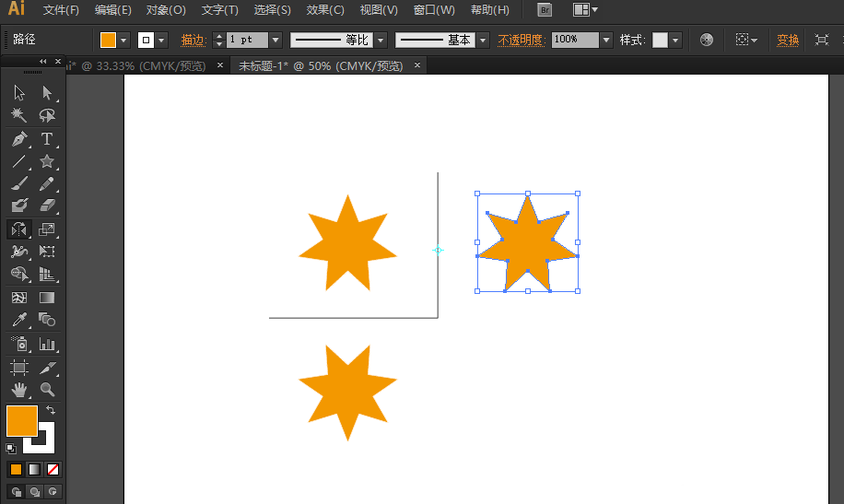The image size is (844, 504).
Task: Select the Paintbrush tool
Action: 19,183
